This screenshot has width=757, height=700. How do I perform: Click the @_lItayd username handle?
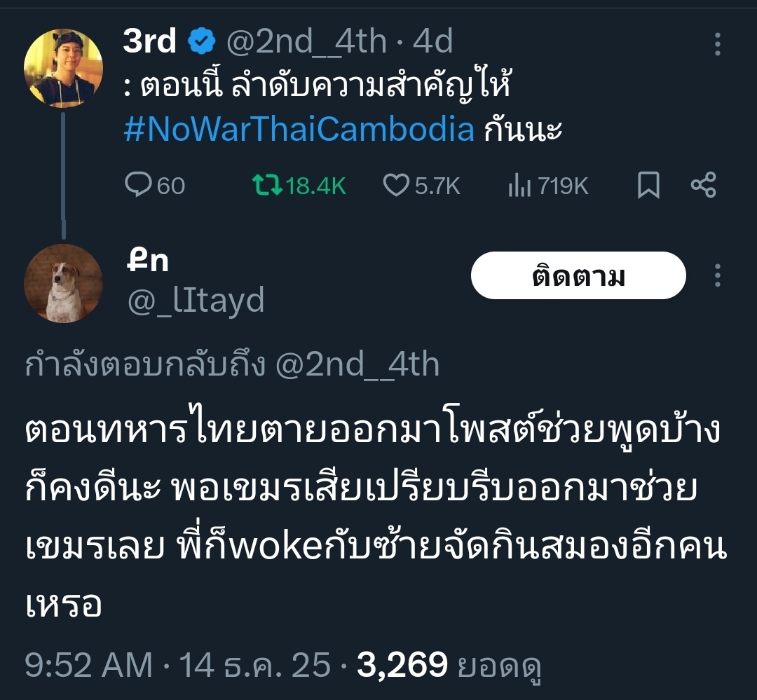(195, 301)
